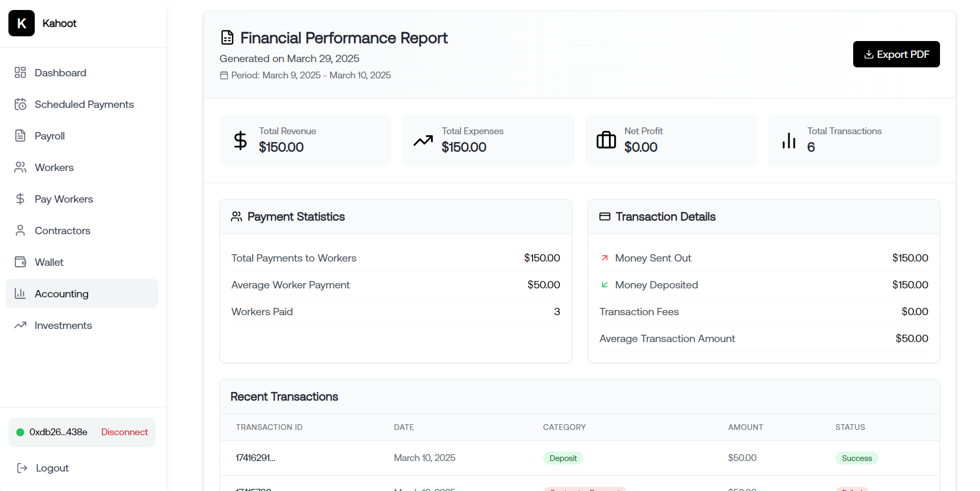
Task: Go to the Accounting section
Action: coord(61,294)
